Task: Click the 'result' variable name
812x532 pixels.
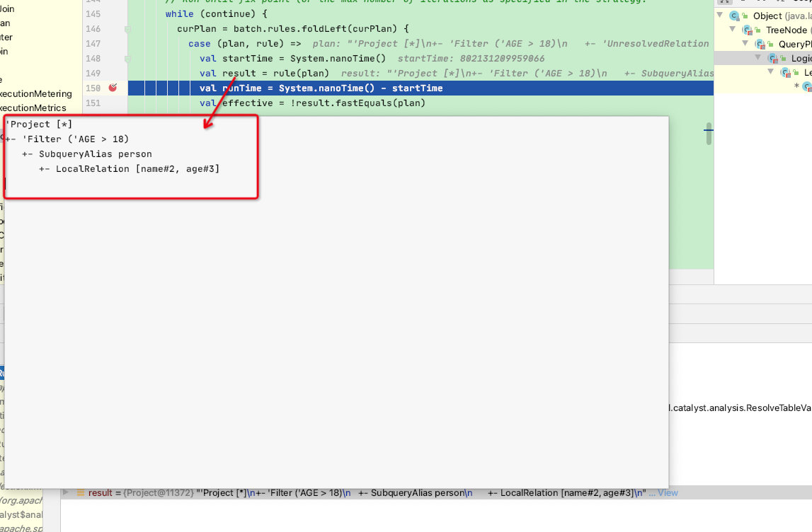Action: click(x=100, y=492)
